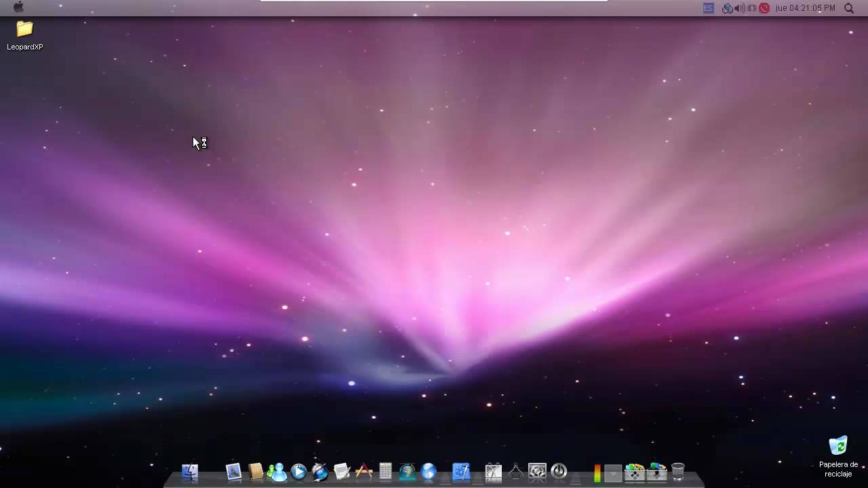Click the gray round tray icon
This screenshot has width=868, height=488.
tap(752, 8)
